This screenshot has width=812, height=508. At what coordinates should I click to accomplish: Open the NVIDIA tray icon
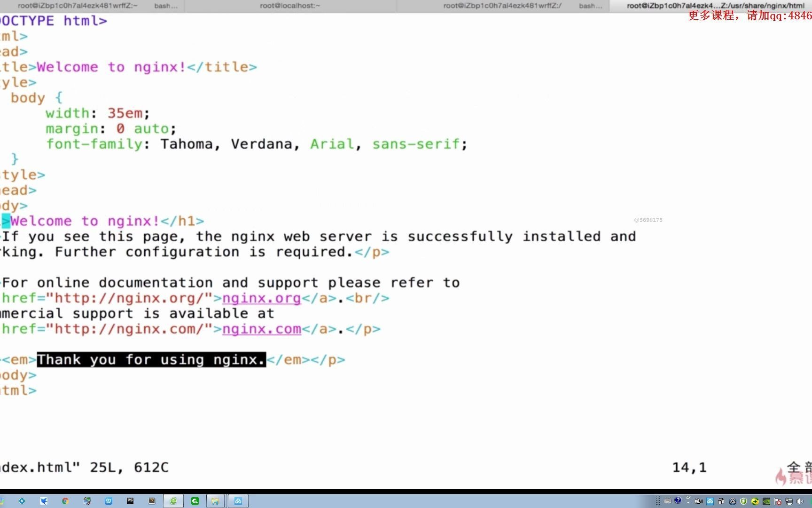coord(766,501)
